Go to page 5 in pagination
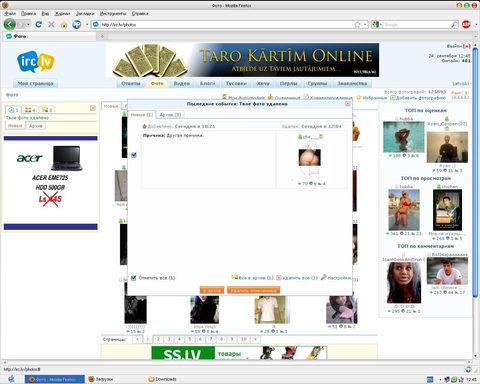This screenshot has width=480, height=384. (x=190, y=339)
